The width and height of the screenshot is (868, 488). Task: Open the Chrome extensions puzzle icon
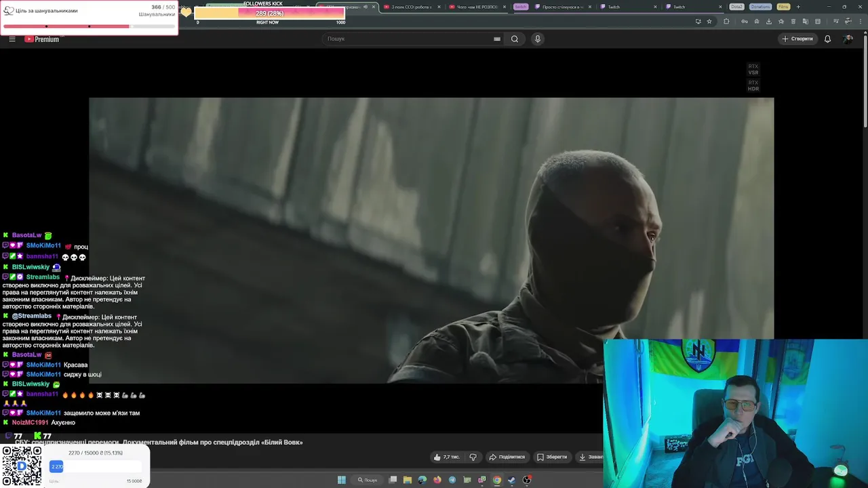coord(726,21)
